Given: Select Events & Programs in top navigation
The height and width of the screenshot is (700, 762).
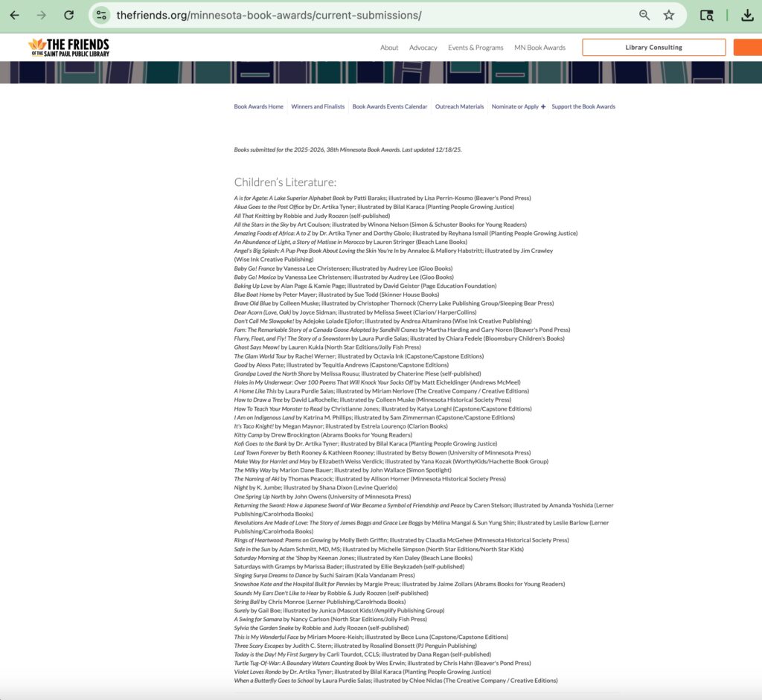Looking at the screenshot, I should [476, 48].
